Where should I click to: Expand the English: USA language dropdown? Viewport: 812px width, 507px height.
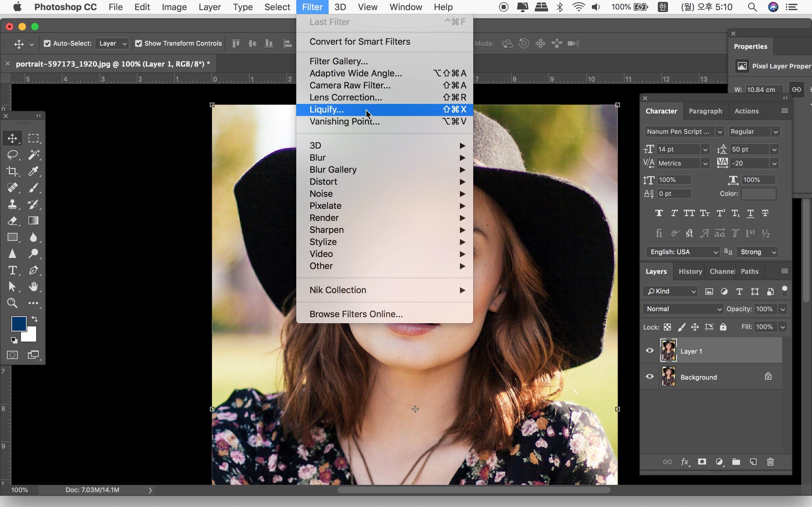point(683,252)
